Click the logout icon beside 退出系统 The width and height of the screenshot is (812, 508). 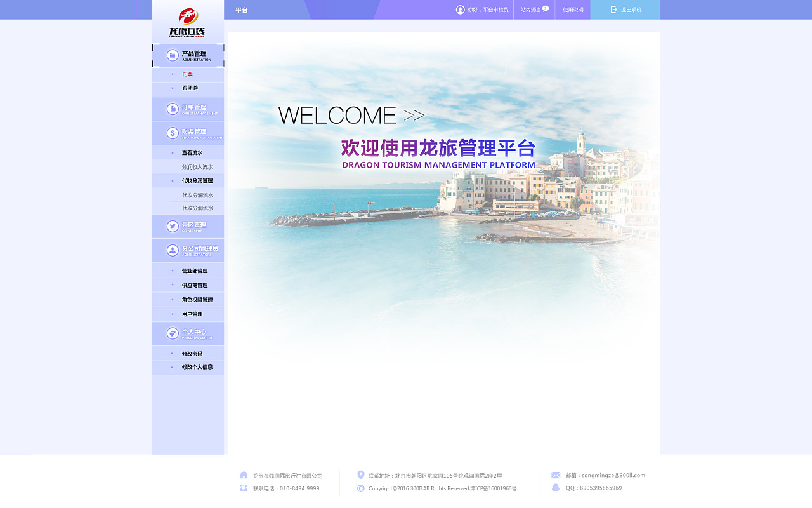(613, 10)
